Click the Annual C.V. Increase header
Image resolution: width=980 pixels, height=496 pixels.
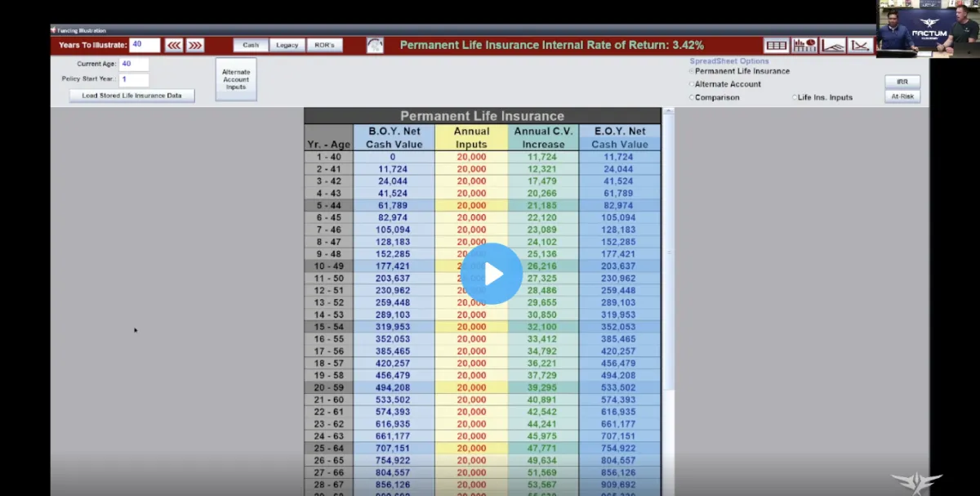544,137
